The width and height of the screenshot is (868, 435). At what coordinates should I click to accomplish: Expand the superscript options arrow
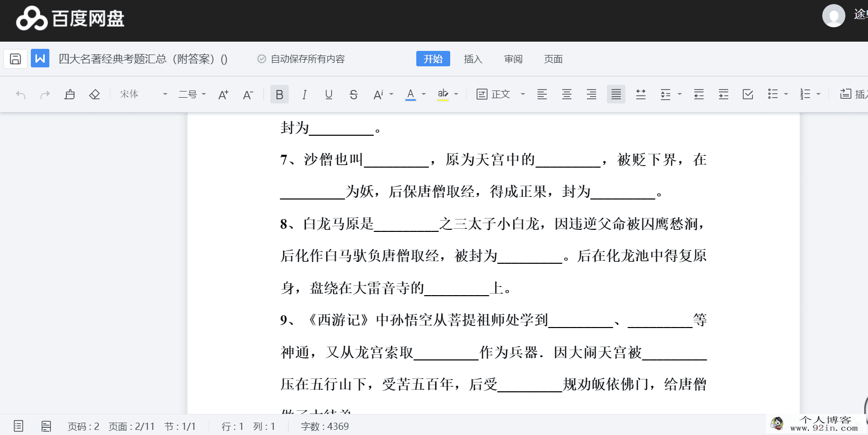click(391, 95)
